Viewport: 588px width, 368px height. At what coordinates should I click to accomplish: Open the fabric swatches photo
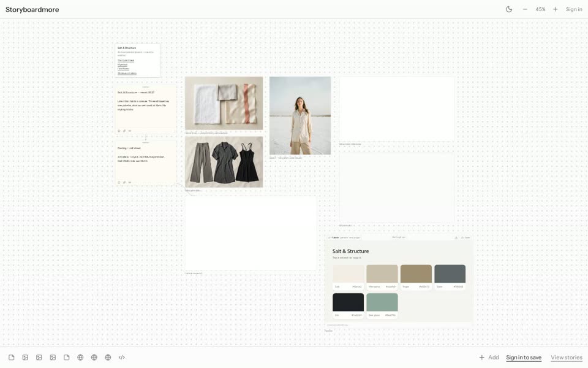click(224, 103)
